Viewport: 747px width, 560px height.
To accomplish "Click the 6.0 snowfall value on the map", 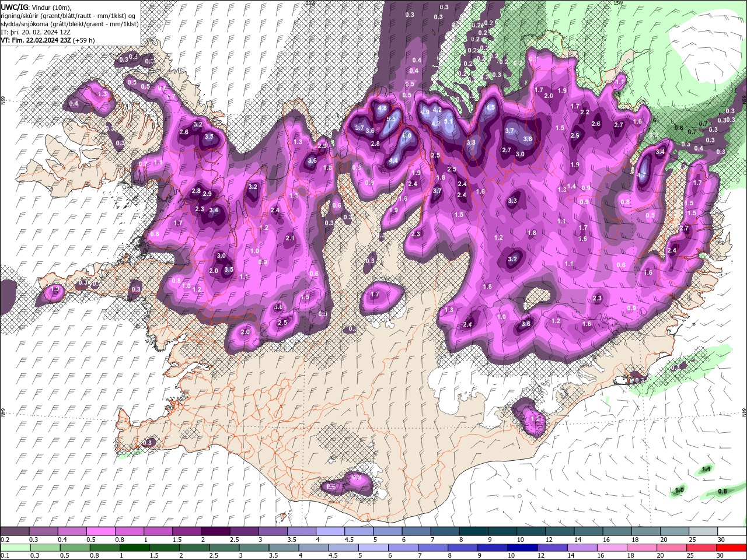I will [407, 135].
